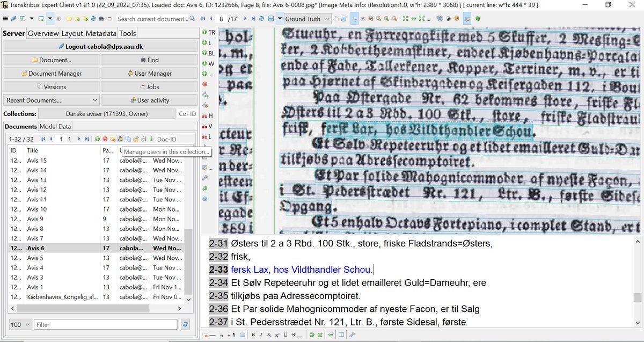The image size is (644, 342).
Task: Go to the next page arrow
Action: coord(245,19)
